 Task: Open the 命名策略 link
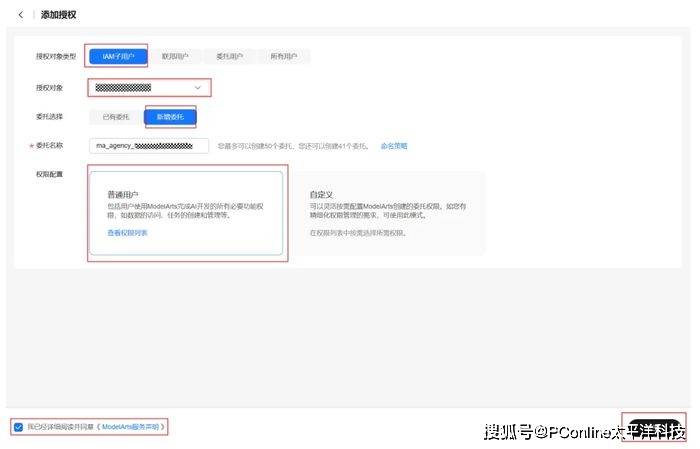click(x=394, y=146)
